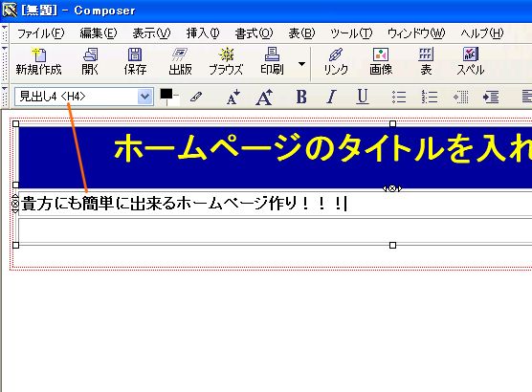Preview in browser with the ブラウズ icon
The image size is (532, 392).
click(226, 62)
